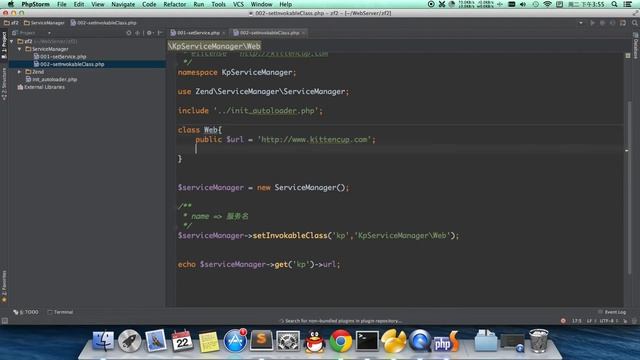
Task: Collapse the ServiceManager folder
Action: pos(19,49)
